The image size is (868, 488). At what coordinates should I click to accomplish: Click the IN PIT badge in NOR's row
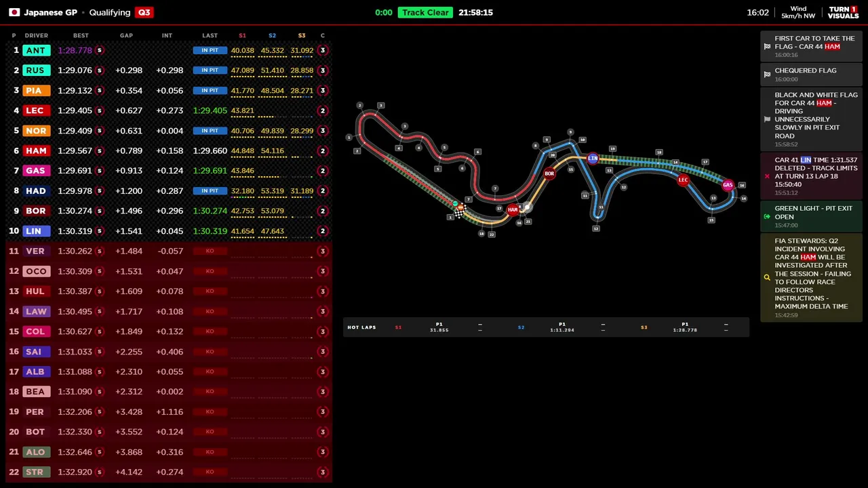click(x=210, y=131)
